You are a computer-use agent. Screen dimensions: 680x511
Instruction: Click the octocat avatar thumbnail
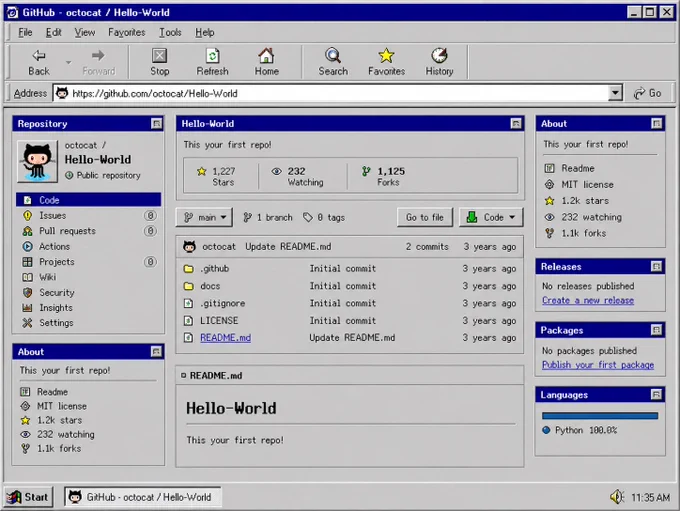37,161
